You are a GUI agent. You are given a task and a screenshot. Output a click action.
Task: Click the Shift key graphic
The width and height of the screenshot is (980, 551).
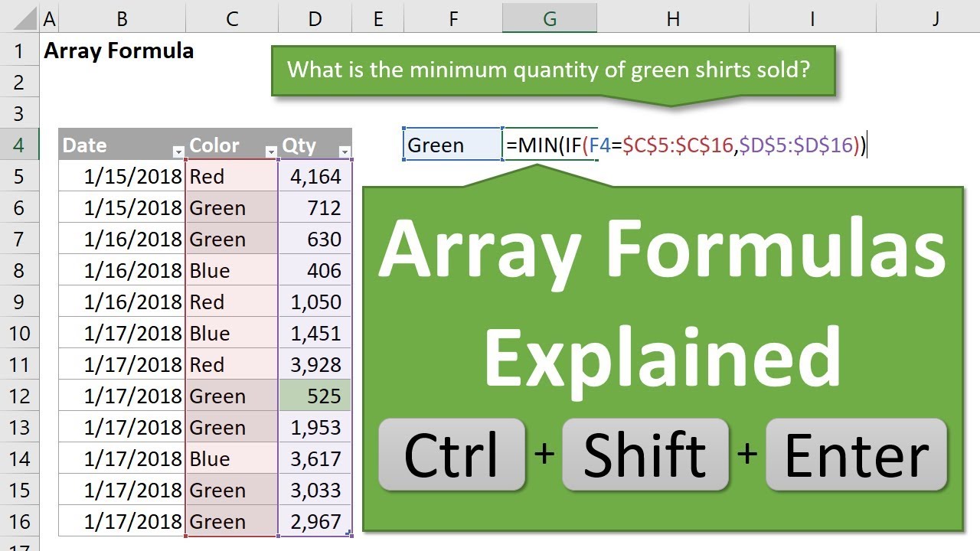pos(645,455)
